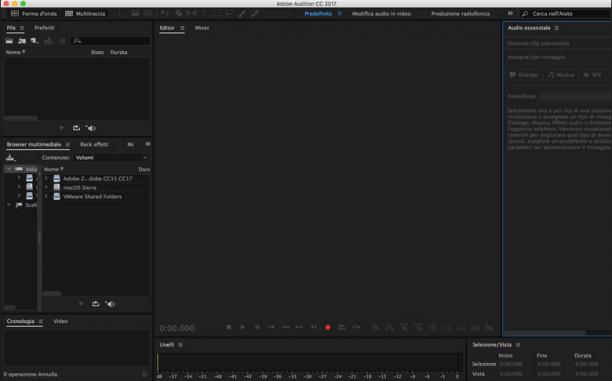
Task: Select the Musica mix type button
Action: tap(560, 75)
